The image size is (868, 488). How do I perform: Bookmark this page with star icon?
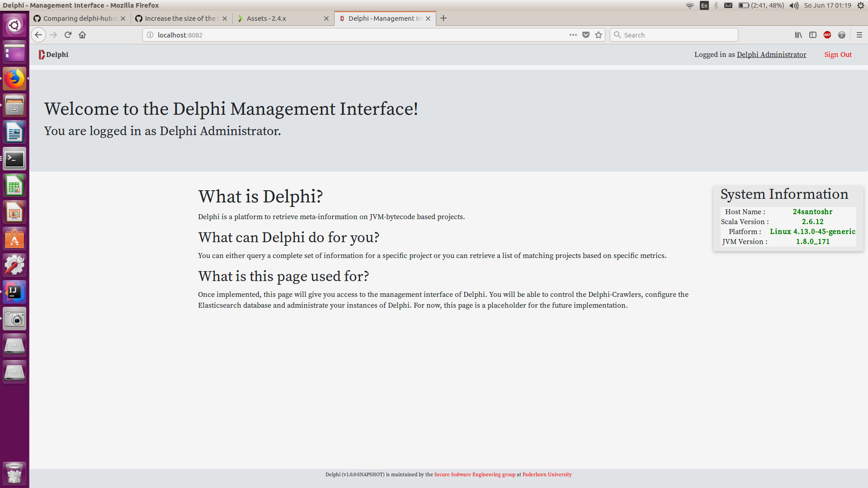click(599, 35)
